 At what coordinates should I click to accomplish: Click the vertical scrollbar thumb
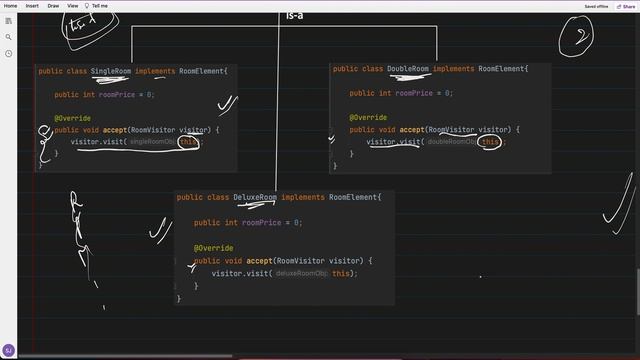tap(638, 291)
